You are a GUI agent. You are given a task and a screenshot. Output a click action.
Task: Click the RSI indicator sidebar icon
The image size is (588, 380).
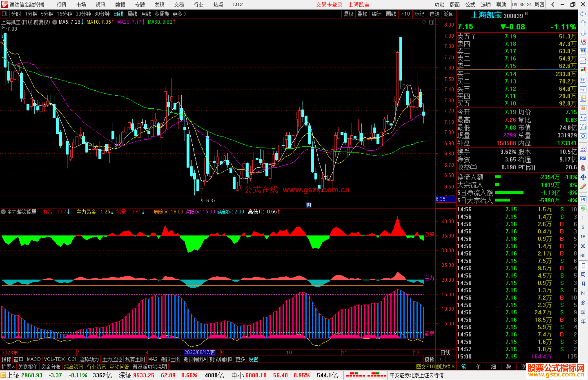(x=583, y=158)
